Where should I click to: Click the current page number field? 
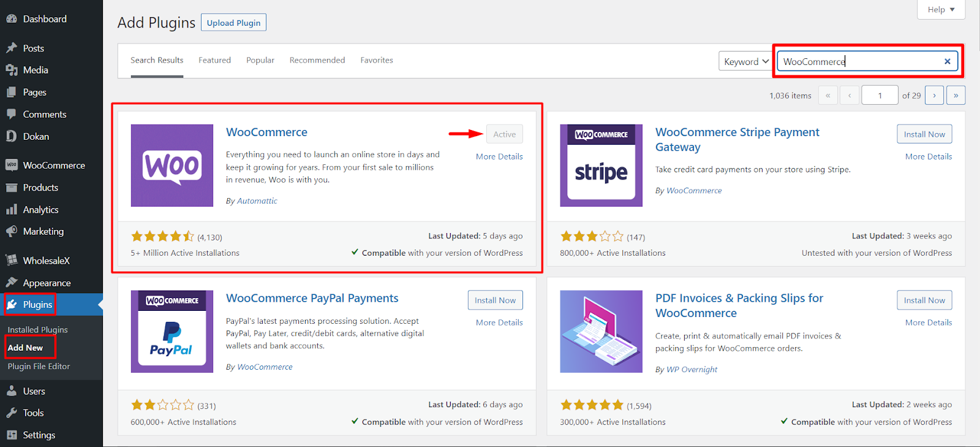[880, 95]
